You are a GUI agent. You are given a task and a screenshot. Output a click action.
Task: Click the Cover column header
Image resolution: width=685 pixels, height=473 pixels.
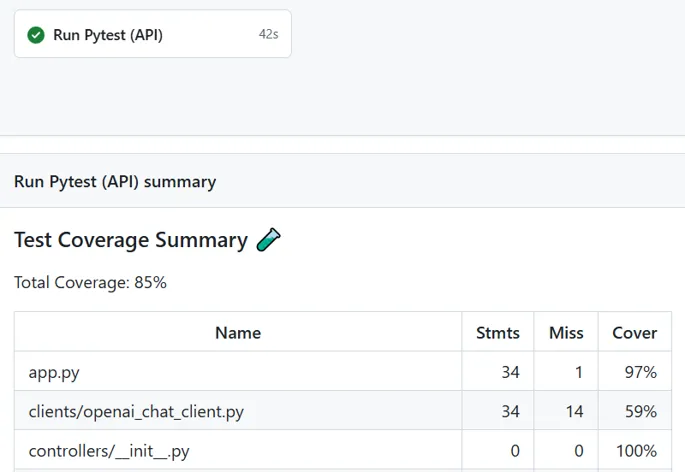[x=635, y=333]
